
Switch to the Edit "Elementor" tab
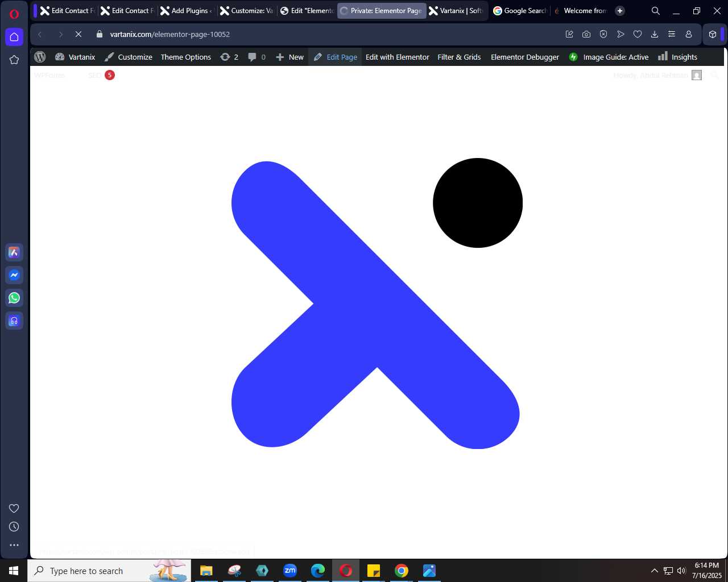(x=307, y=11)
